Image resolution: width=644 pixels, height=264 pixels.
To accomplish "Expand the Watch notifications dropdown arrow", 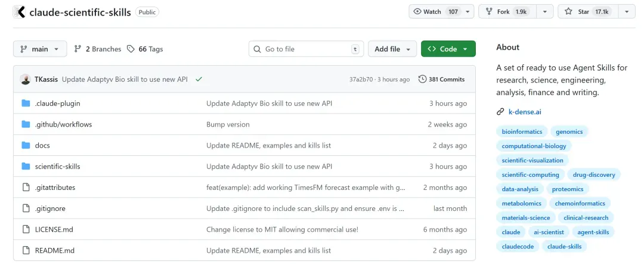I will click(x=468, y=11).
